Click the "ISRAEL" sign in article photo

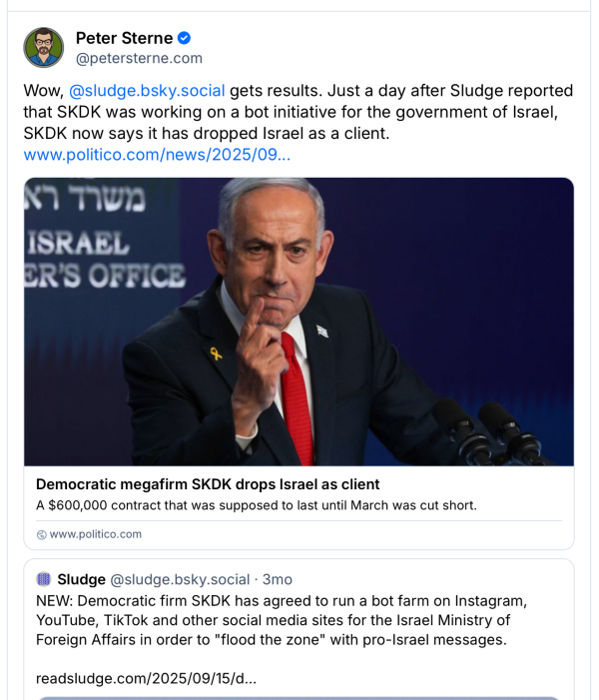click(x=78, y=243)
